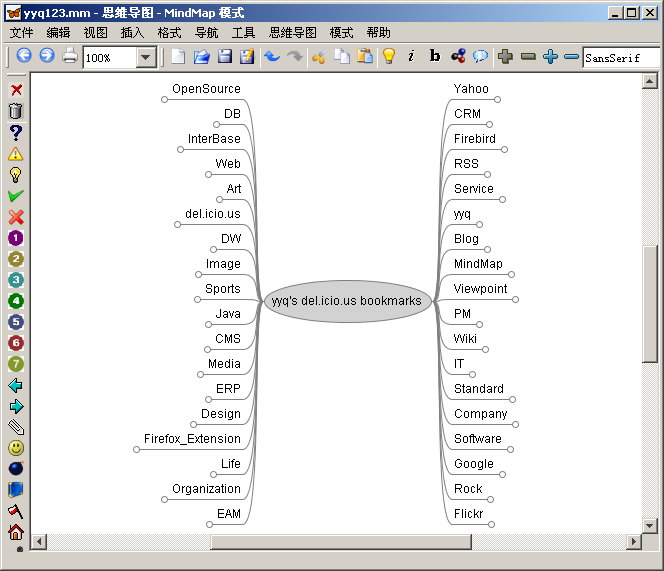Select the root node yyq's del.icio.us bookmarks

coord(347,301)
